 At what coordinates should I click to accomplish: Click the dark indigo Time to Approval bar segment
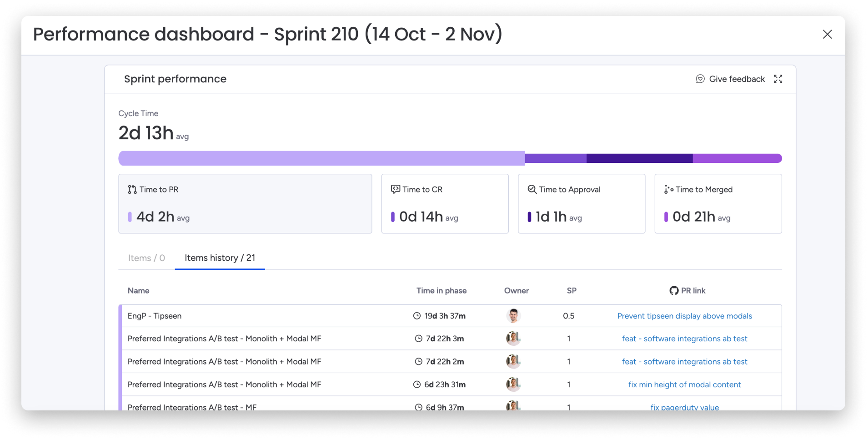639,158
